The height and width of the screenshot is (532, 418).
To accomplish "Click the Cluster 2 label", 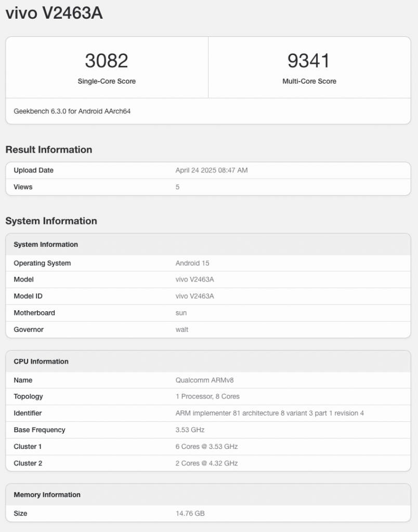I will [28, 463].
